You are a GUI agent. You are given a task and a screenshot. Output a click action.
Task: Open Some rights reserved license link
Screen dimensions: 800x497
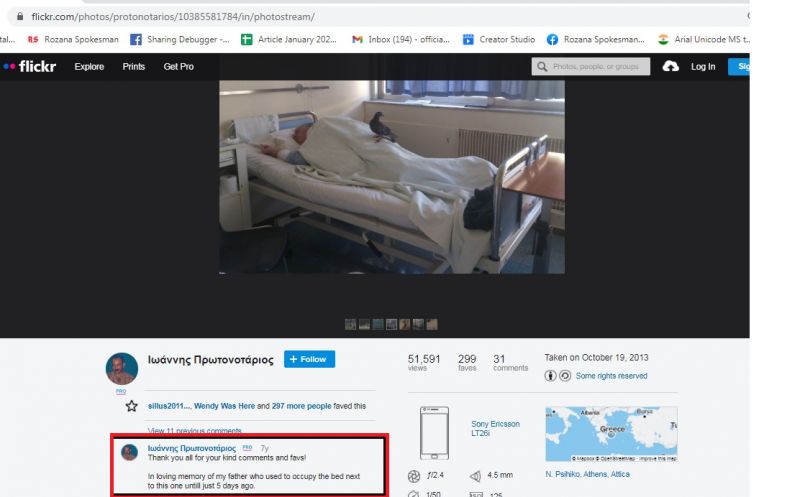[611, 376]
